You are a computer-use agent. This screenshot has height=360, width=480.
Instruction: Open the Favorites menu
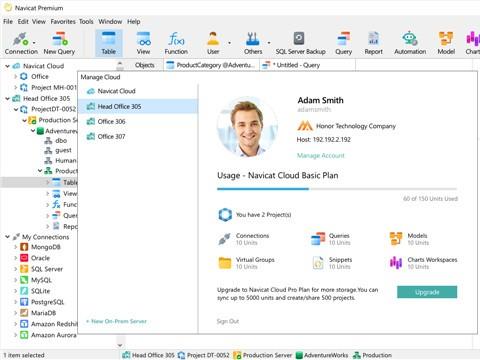click(x=63, y=21)
